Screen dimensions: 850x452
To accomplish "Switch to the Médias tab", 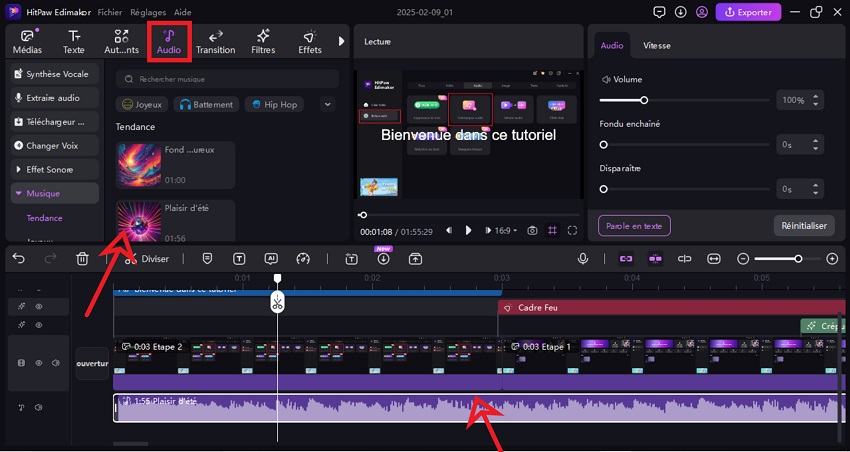I will click(x=27, y=42).
